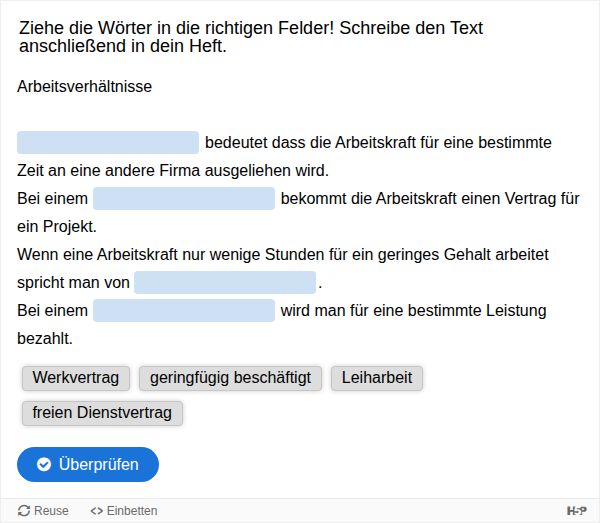The width and height of the screenshot is (600, 523).
Task: Click the Reuse recycle icon
Action: pos(25,511)
